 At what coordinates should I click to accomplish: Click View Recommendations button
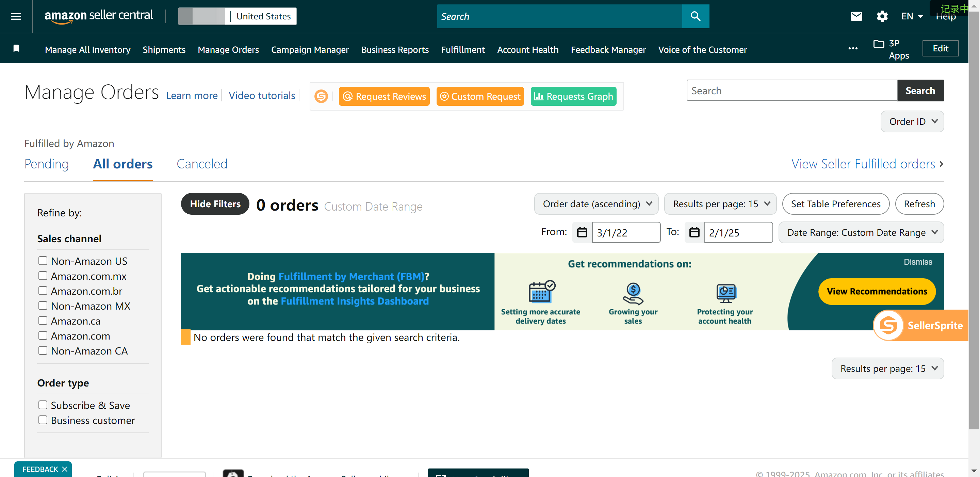point(877,291)
